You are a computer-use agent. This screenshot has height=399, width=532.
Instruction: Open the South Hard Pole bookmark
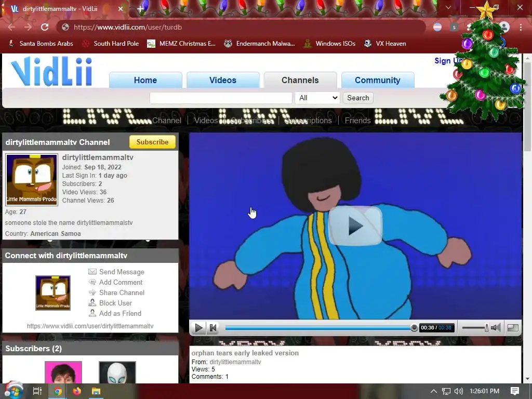coord(111,44)
